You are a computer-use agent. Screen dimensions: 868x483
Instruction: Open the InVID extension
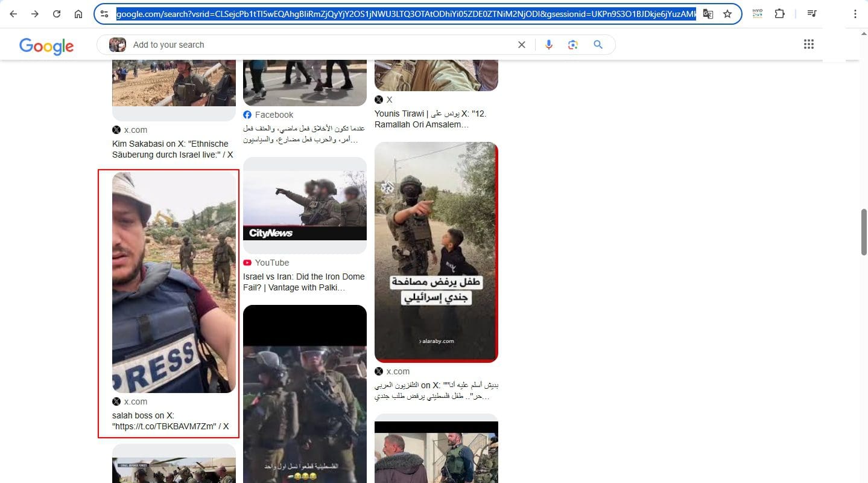(758, 14)
